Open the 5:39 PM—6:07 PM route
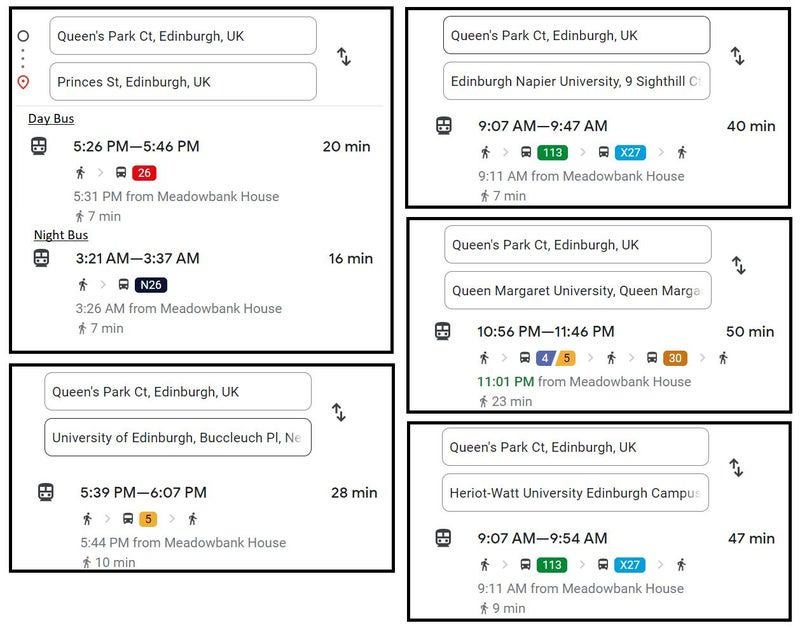 pos(143,493)
